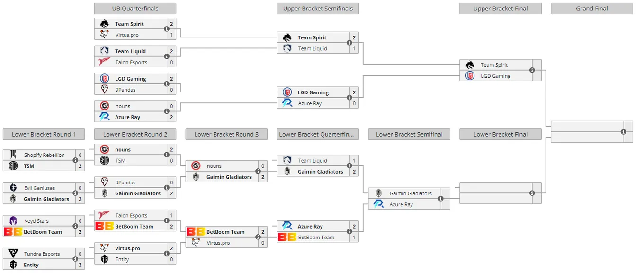This screenshot has height=275, width=644.
Task: Open info for Evil Geniuses vs Gaimin Gladiators
Action: pos(75,193)
